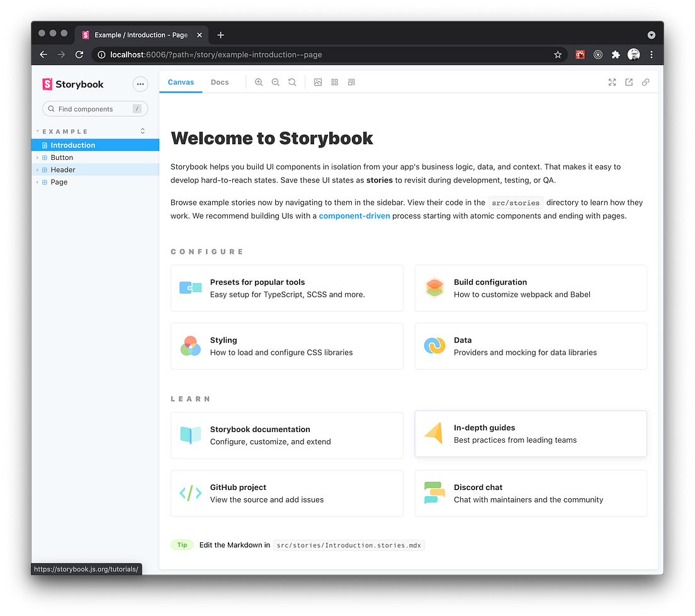The width and height of the screenshot is (695, 616).
Task: Bookmark this page with the star
Action: [x=558, y=55]
